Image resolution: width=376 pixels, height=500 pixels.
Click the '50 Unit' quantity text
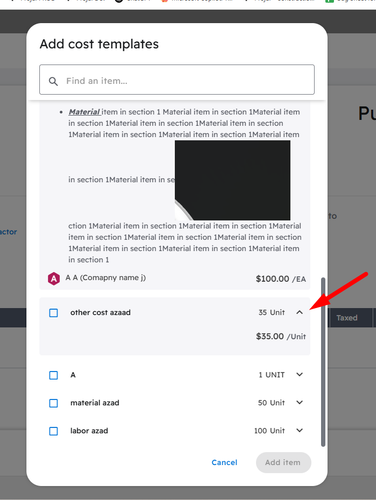[271, 403]
